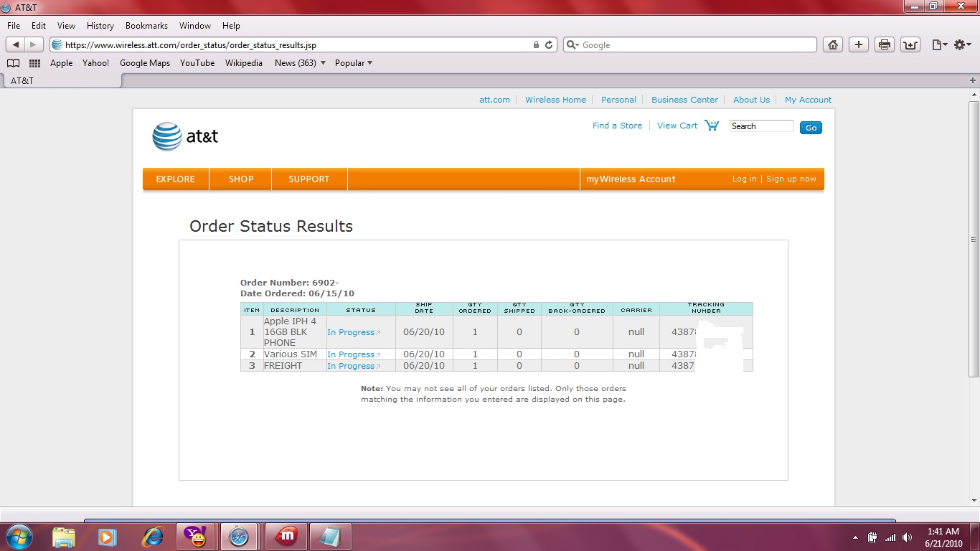The height and width of the screenshot is (551, 980).
Task: Open the Home page button
Action: tap(832, 44)
